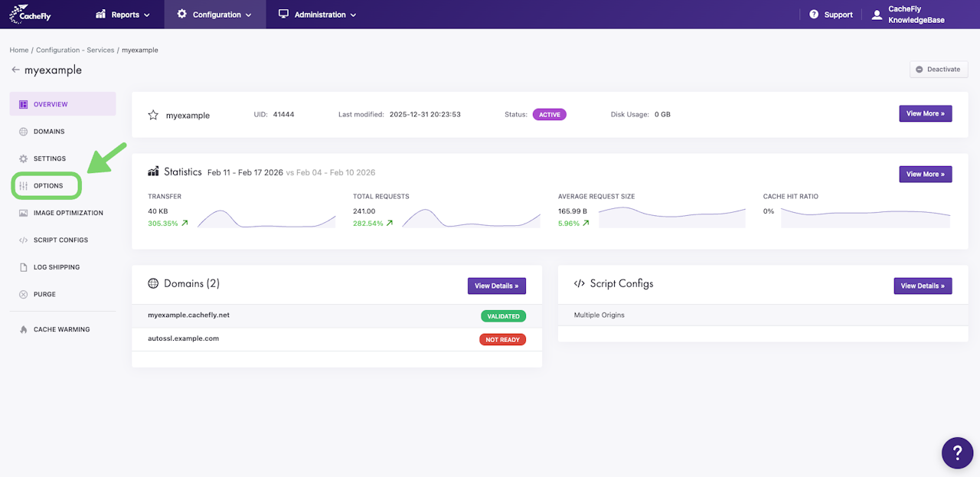This screenshot has width=980, height=477.
Task: Click the Options sliders icon
Action: click(23, 186)
